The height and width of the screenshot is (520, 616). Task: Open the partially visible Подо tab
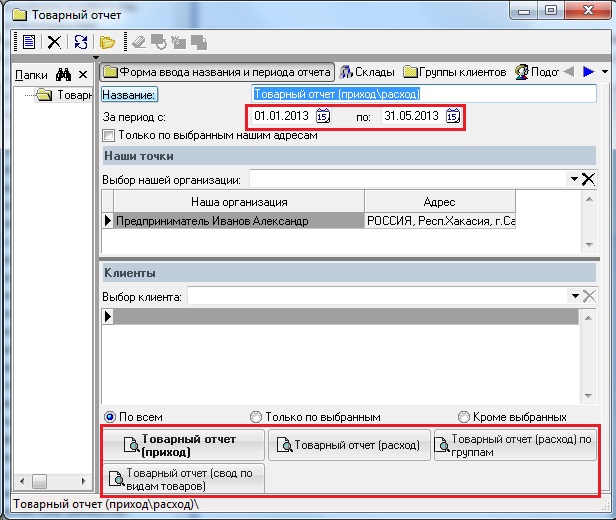(537, 72)
